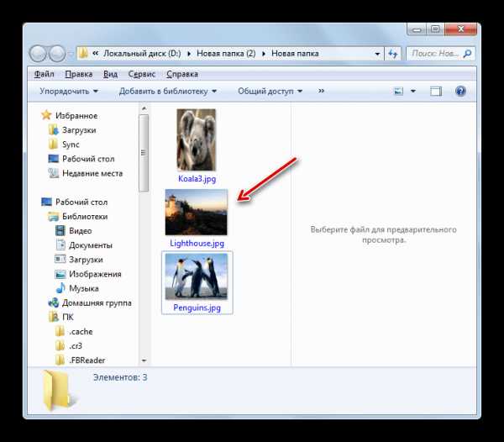Click the Back navigation arrow button
The image size is (504, 442).
tap(38, 54)
